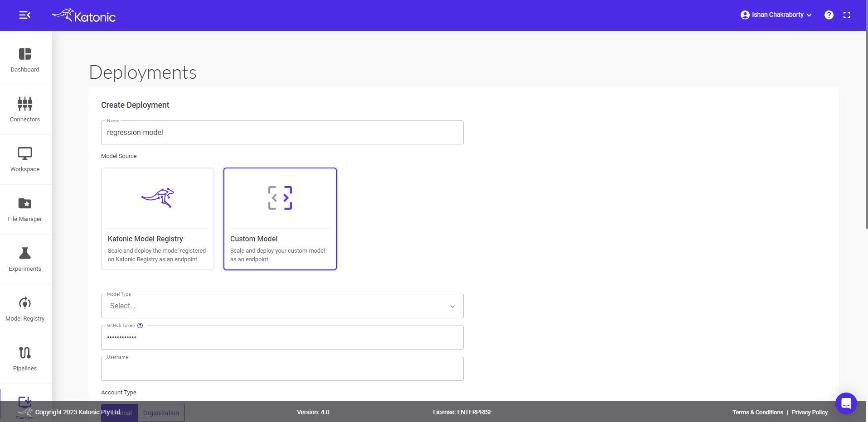Screen dimensions: 868x422
Task: Click the empty Username field
Action: pyautogui.click(x=282, y=369)
